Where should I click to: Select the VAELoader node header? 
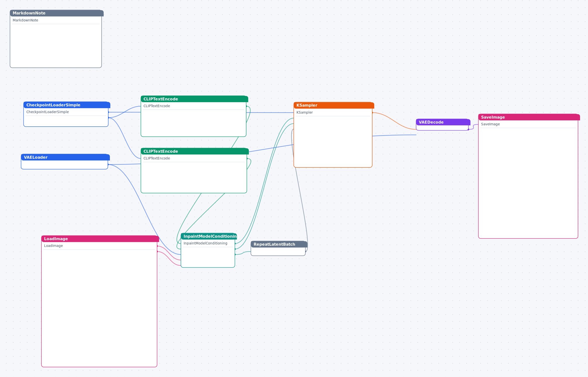tap(65, 157)
